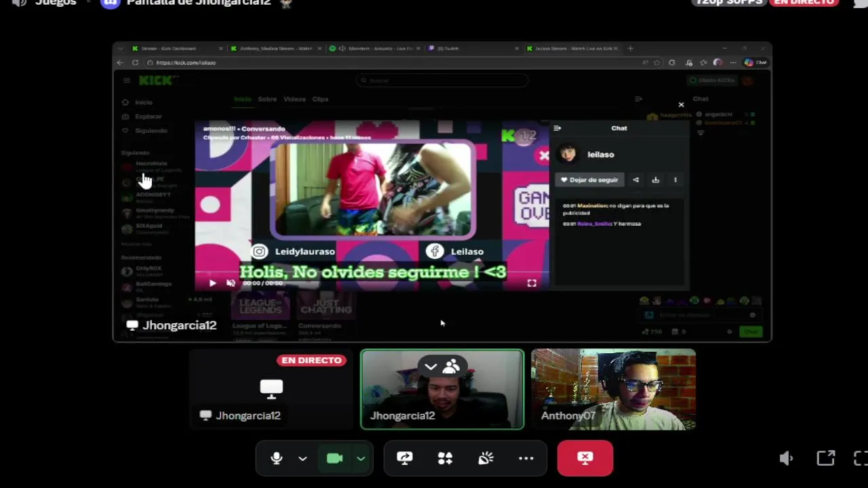Switch to the Twitch browser tab

click(473, 48)
